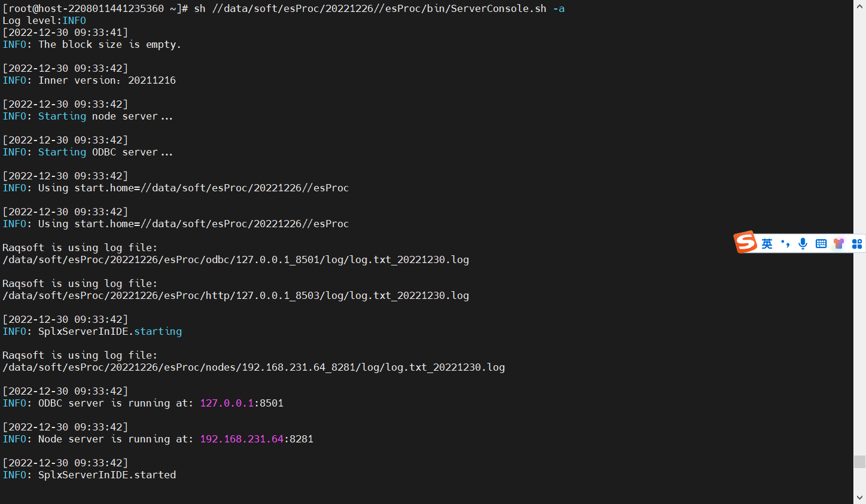Click the Sogou input method logo

pyautogui.click(x=746, y=242)
